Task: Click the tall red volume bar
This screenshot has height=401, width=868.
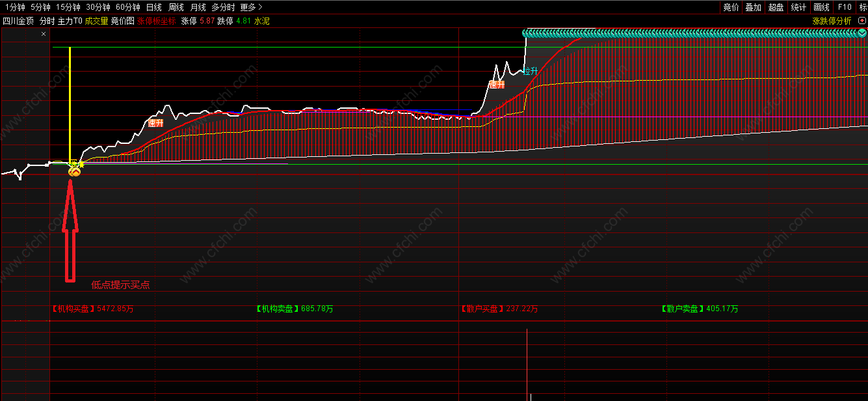Action: [x=527, y=365]
